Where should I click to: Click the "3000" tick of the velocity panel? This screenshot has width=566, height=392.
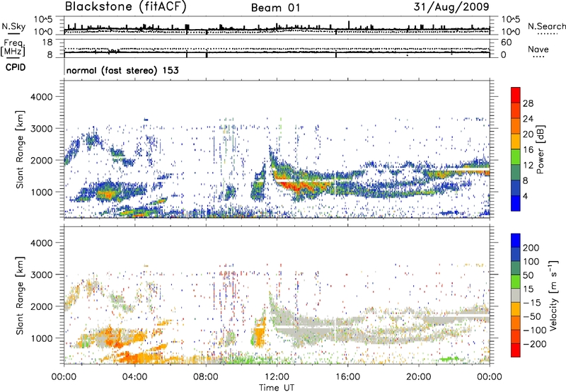click(41, 275)
